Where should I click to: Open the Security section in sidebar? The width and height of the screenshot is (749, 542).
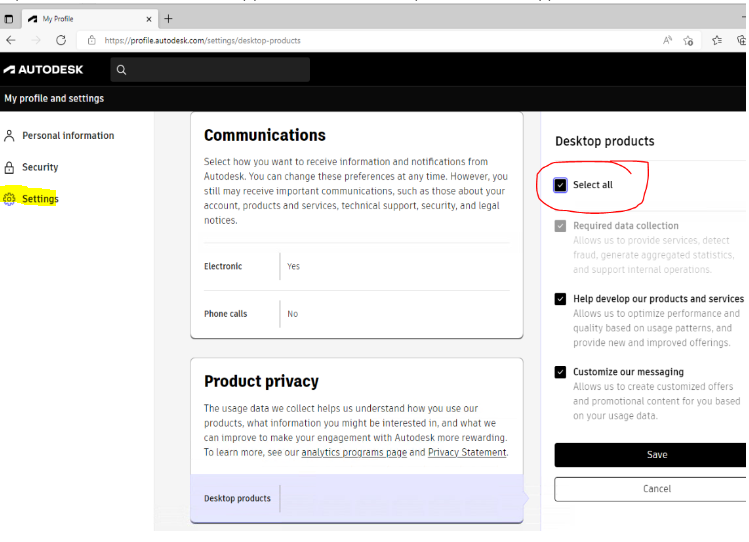[x=40, y=167]
